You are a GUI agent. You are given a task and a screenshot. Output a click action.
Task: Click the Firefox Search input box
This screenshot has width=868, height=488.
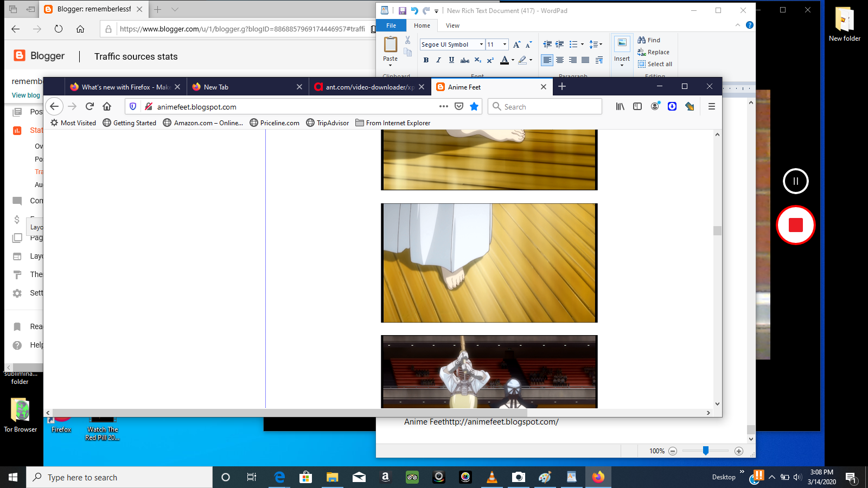click(545, 107)
